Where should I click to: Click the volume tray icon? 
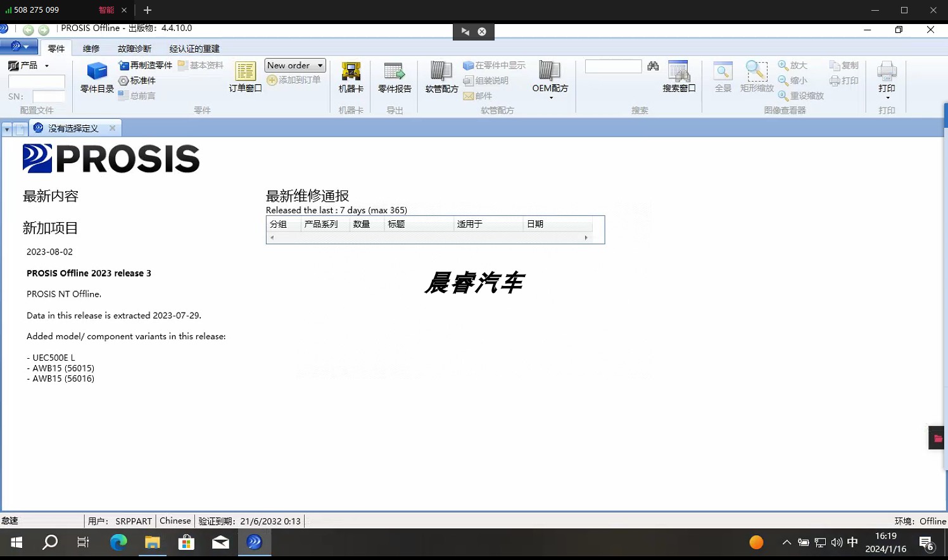837,542
